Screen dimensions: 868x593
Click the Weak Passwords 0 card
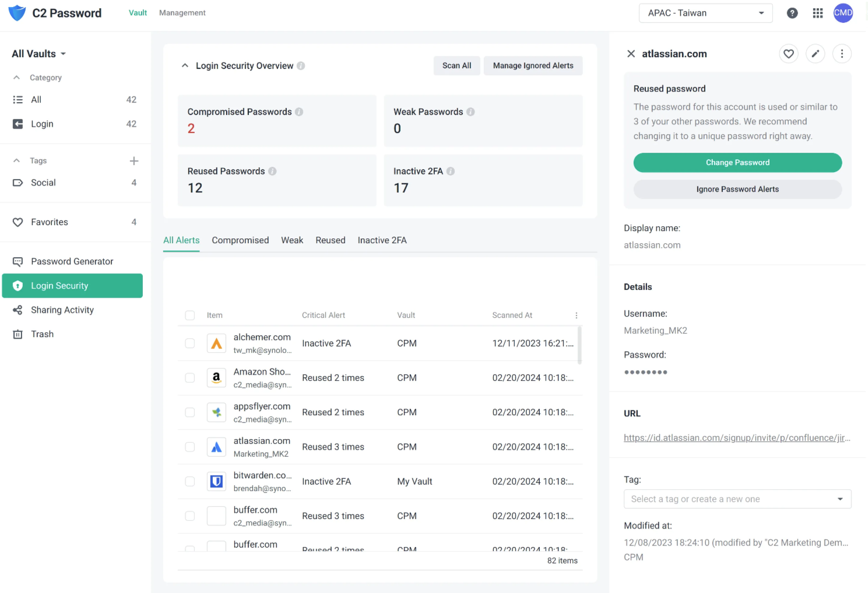pos(483,121)
